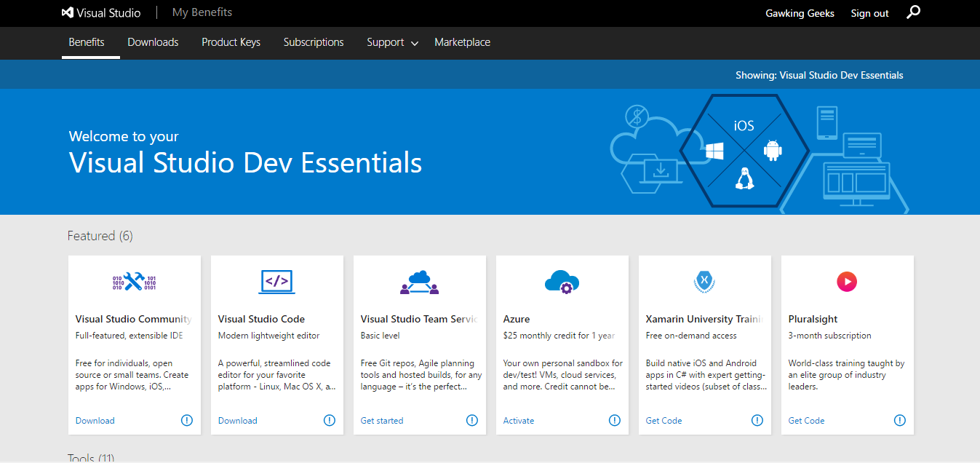Screen dimensions: 980x463
Task: Click the Visual Studio Code title
Action: (261, 319)
